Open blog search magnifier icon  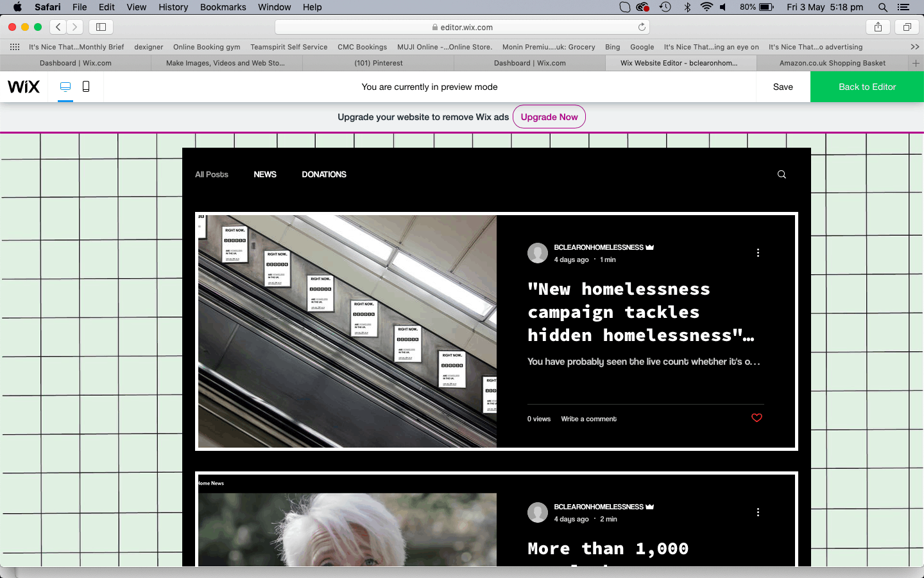point(782,175)
